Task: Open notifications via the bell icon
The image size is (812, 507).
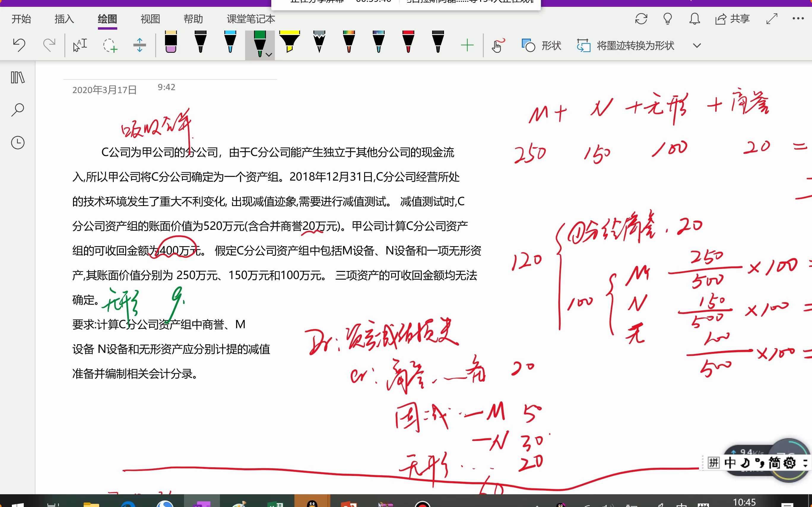Action: click(x=694, y=19)
